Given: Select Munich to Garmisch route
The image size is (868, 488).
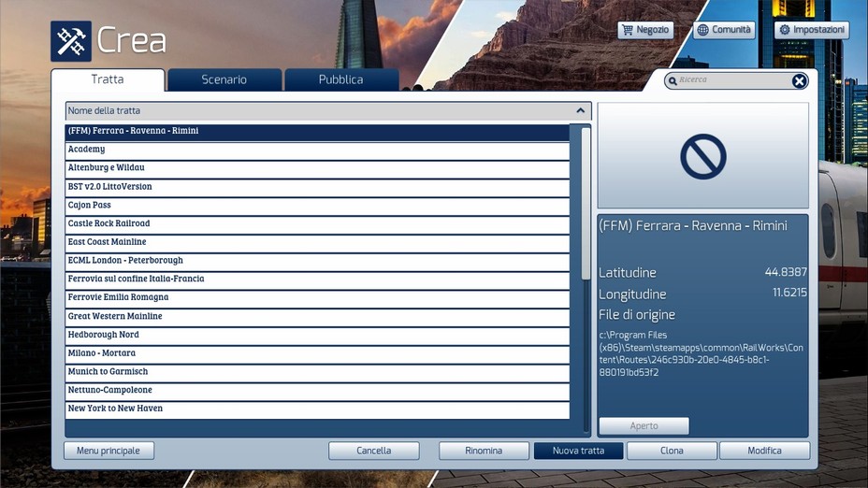Looking at the screenshot, I should tap(317, 372).
